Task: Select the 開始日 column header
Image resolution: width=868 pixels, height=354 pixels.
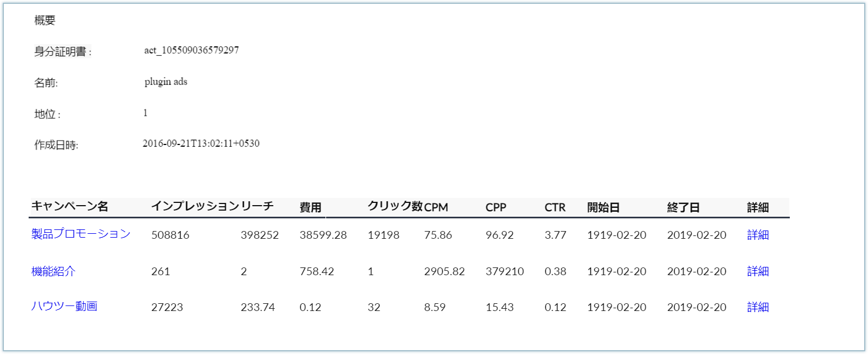Action: (604, 207)
